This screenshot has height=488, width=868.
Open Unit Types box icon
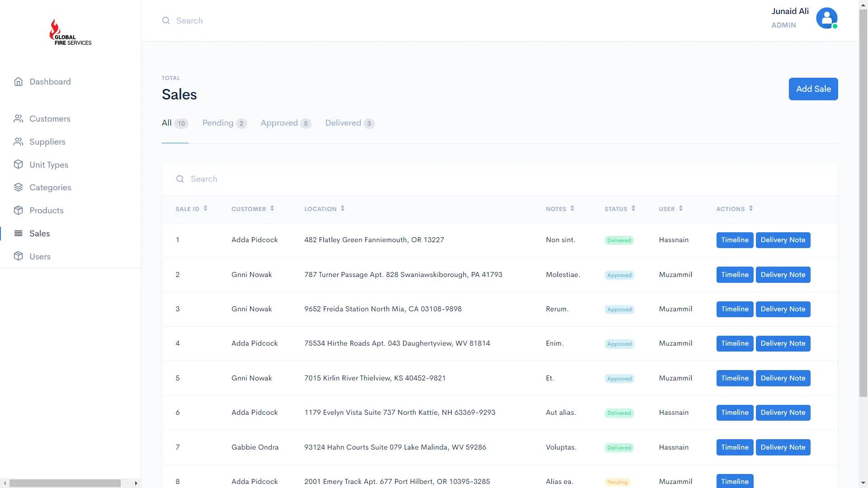click(x=18, y=164)
